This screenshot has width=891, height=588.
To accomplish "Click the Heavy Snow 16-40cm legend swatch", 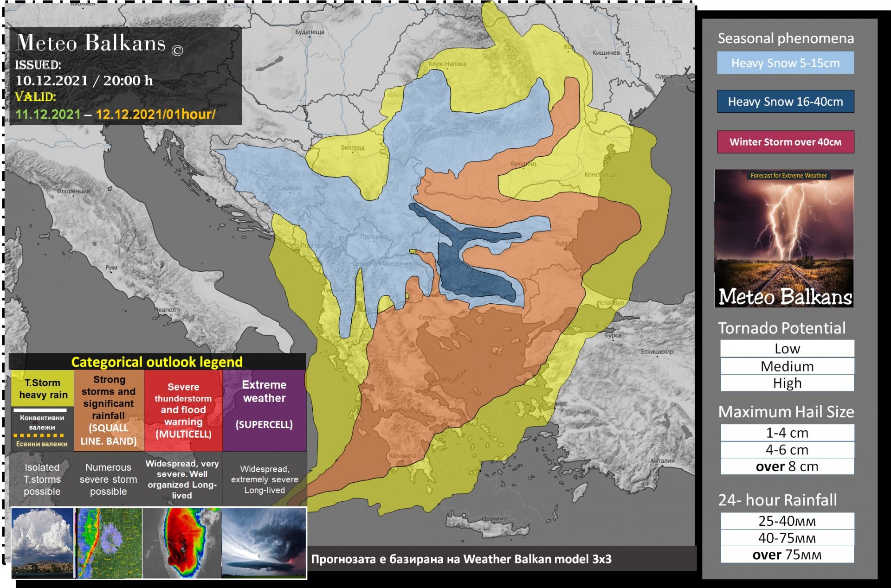I will pyautogui.click(x=785, y=101).
